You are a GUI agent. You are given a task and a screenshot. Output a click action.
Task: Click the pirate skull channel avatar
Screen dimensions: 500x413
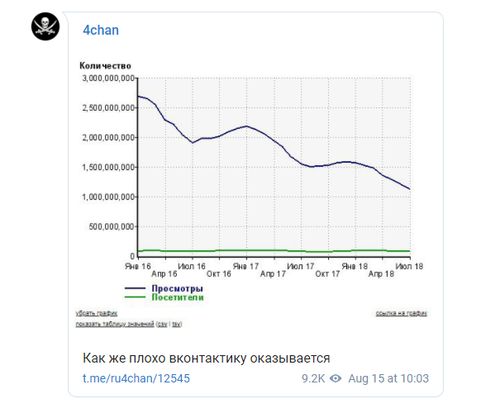pos(45,26)
